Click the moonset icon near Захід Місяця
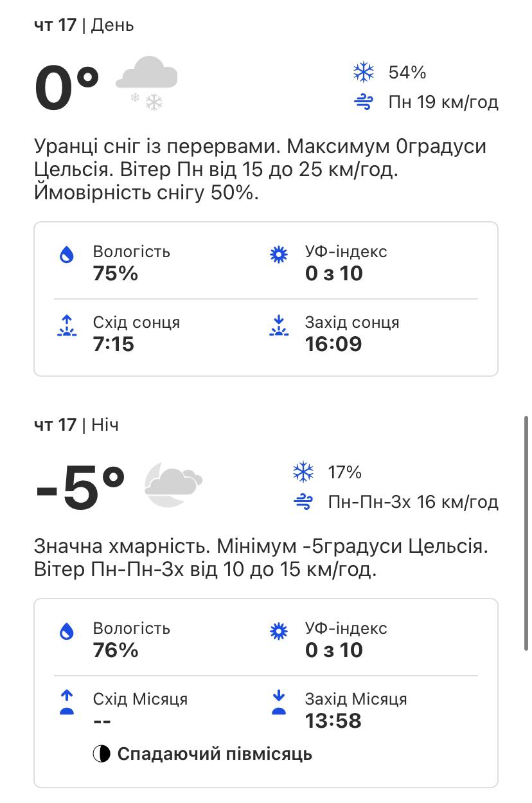The height and width of the screenshot is (803, 532). tap(279, 703)
